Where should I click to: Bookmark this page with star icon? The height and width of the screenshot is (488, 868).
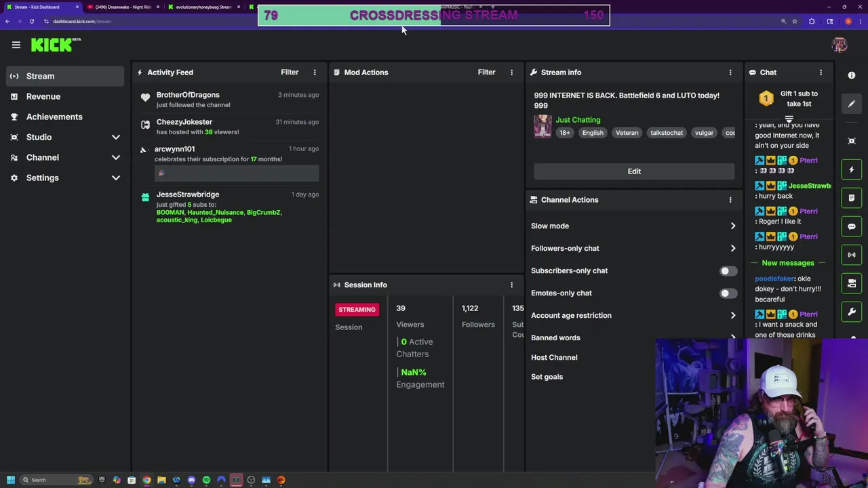tap(795, 21)
